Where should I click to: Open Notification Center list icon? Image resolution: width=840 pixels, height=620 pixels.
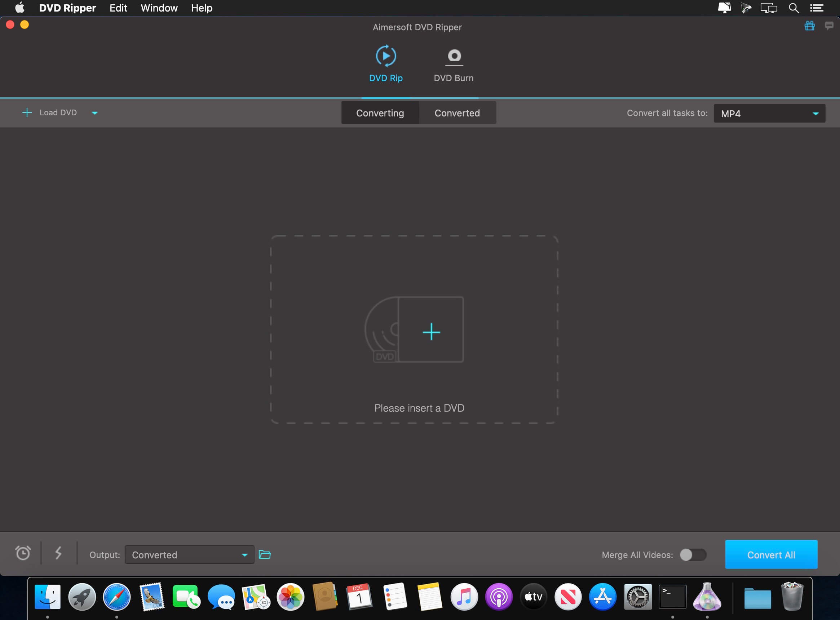817,8
